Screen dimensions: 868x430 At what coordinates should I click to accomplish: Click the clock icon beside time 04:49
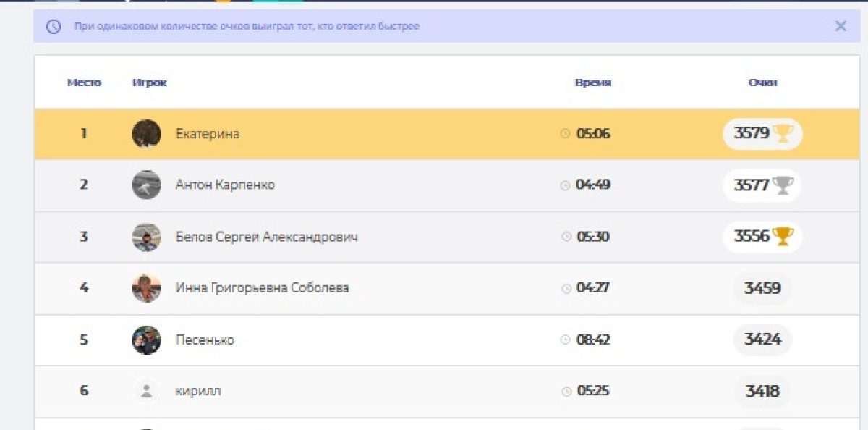tap(566, 185)
